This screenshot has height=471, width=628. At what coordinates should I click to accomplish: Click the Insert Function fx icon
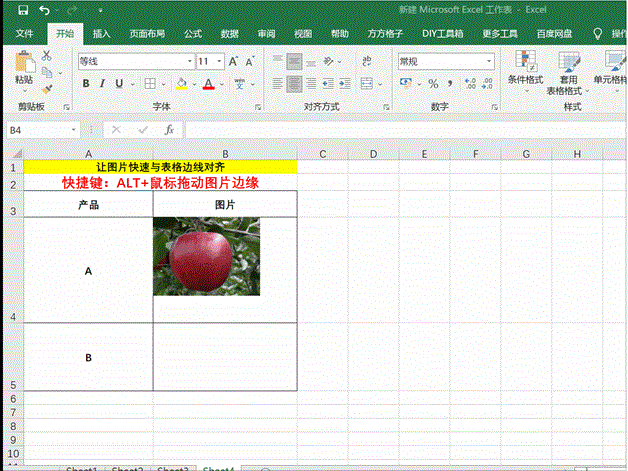pyautogui.click(x=169, y=130)
